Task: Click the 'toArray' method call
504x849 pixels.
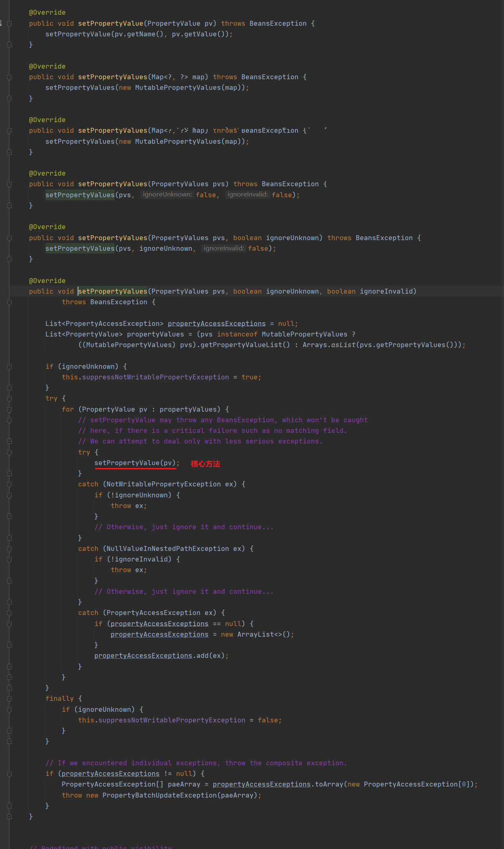Action: [329, 784]
